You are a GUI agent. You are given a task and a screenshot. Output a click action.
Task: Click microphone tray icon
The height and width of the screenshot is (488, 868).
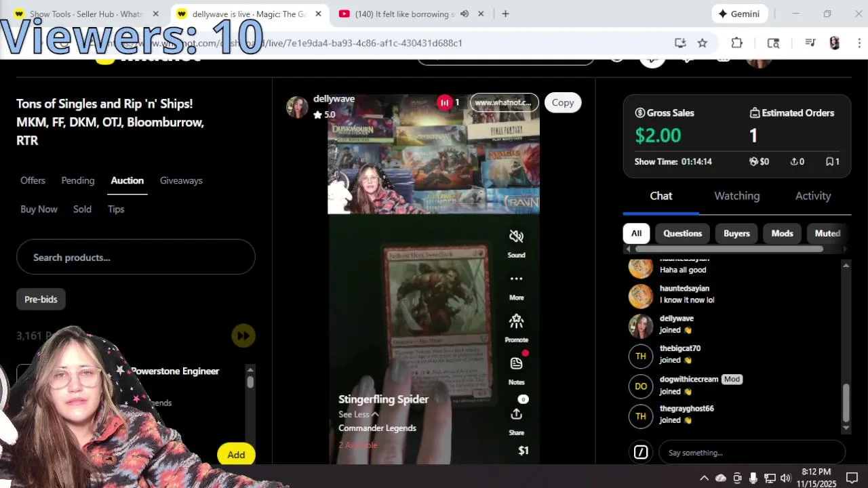(753, 478)
